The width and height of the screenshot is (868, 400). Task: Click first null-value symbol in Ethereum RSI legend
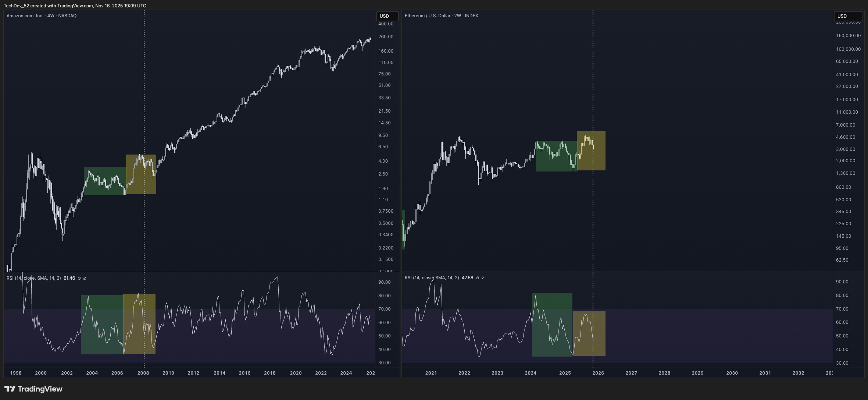(x=477, y=278)
